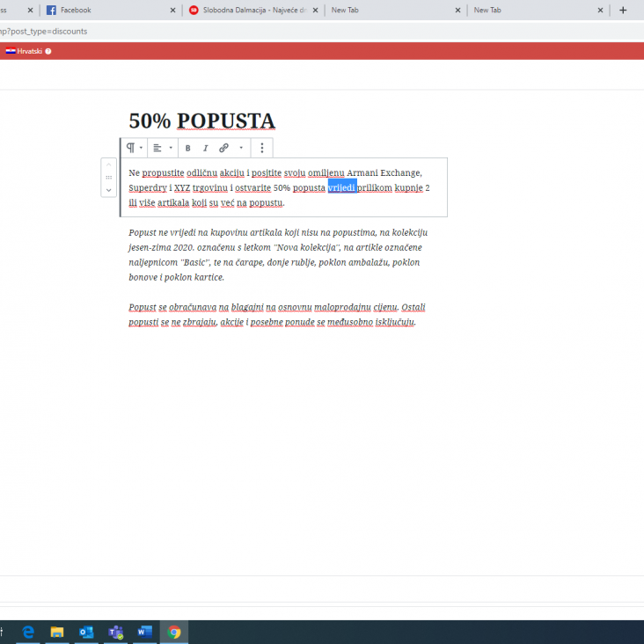Close the Facebook tab

pyautogui.click(x=173, y=11)
